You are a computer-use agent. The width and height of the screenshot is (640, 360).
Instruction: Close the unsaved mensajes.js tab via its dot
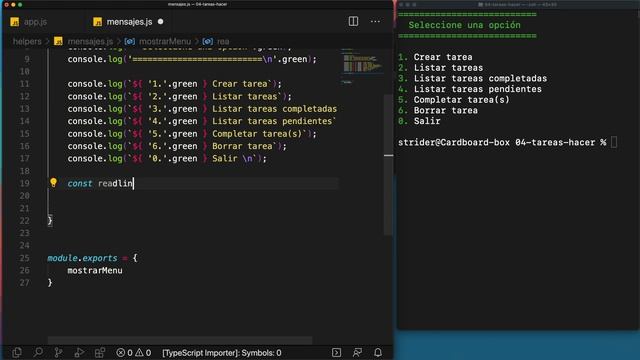pyautogui.click(x=160, y=22)
